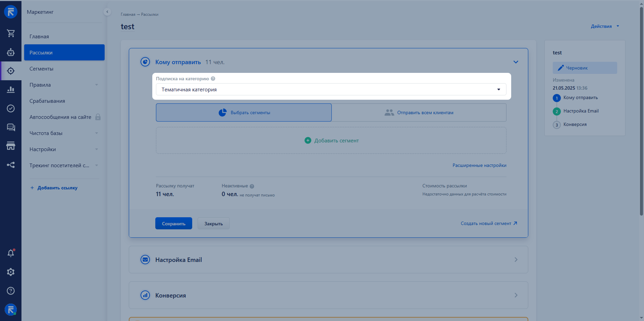Open the chat messages icon in sidebar
Image resolution: width=644 pixels, height=321 pixels.
[11, 127]
